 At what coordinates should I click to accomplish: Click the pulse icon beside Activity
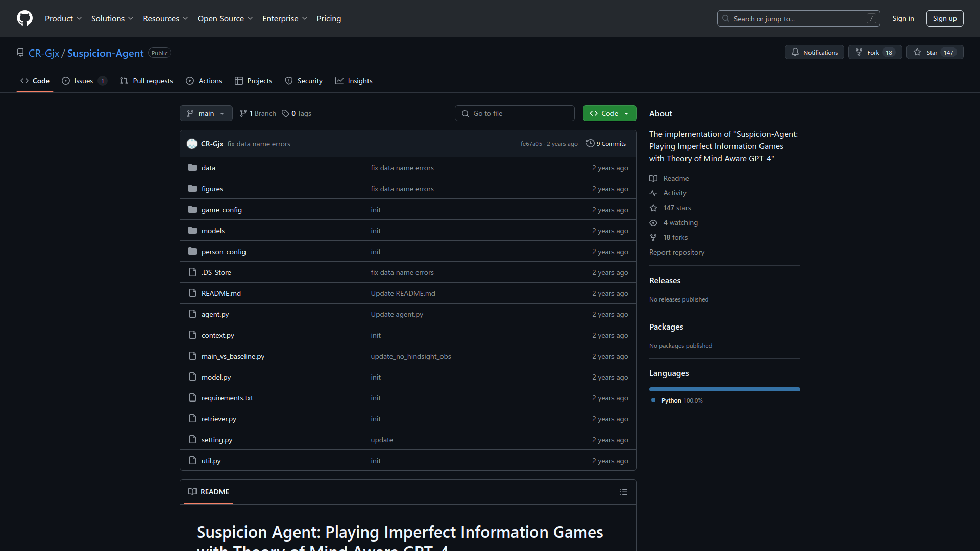[x=653, y=193]
